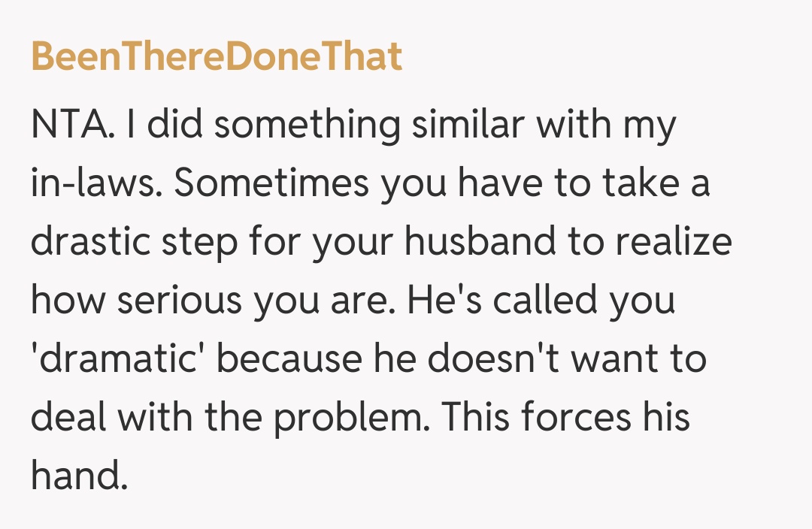Open the BeenThereDoneThat user profile

217,57
